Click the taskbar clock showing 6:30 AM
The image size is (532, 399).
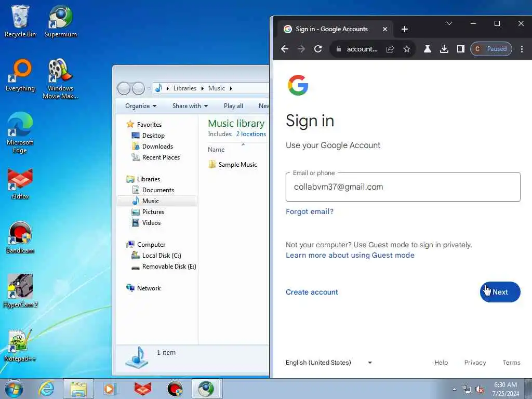pyautogui.click(x=506, y=389)
